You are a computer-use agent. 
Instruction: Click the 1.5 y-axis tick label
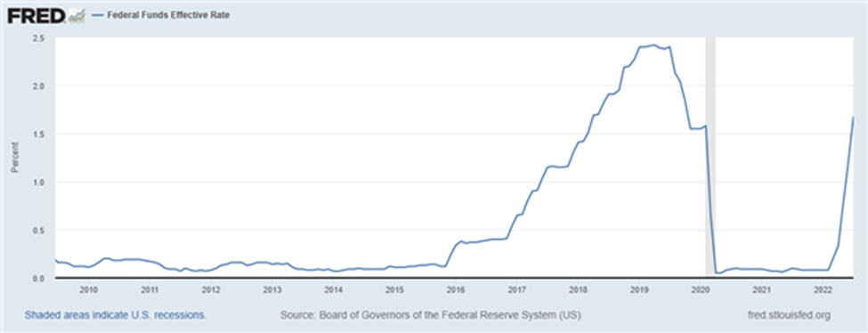(x=39, y=134)
